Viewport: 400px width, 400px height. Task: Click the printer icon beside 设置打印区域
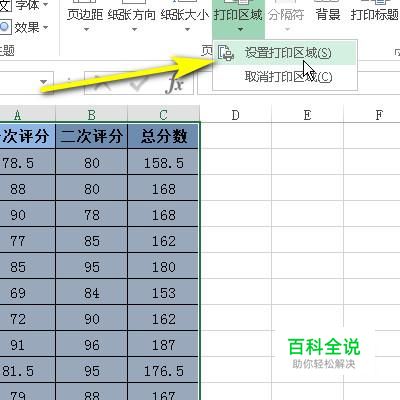tap(226, 53)
